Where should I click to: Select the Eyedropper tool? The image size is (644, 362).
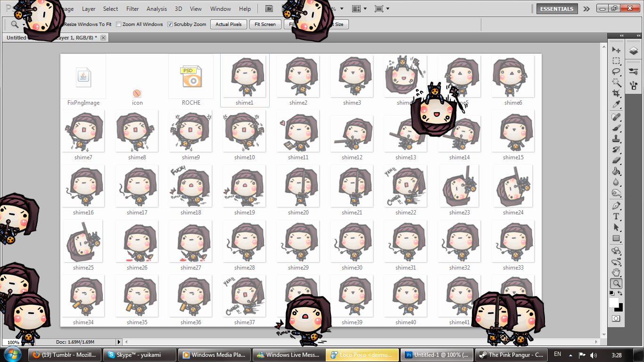pyautogui.click(x=616, y=104)
